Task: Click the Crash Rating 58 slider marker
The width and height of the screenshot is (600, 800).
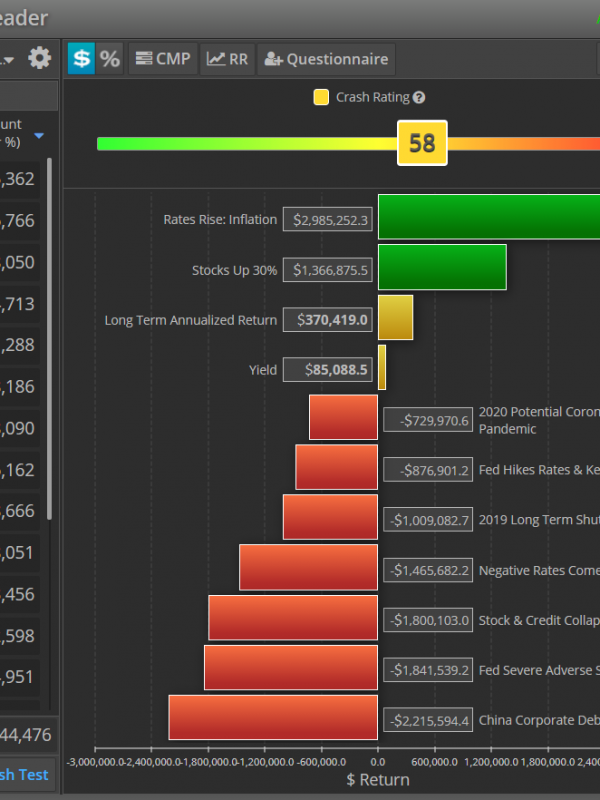Action: click(422, 143)
